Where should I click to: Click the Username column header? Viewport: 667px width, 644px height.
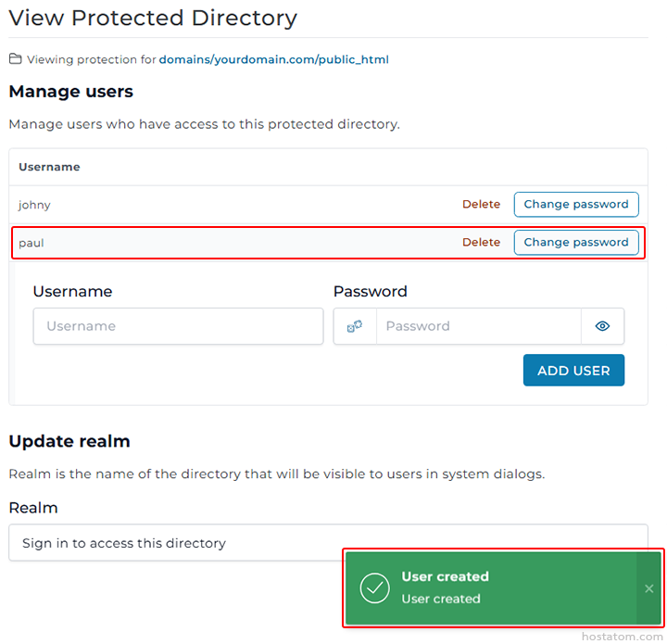click(x=49, y=167)
